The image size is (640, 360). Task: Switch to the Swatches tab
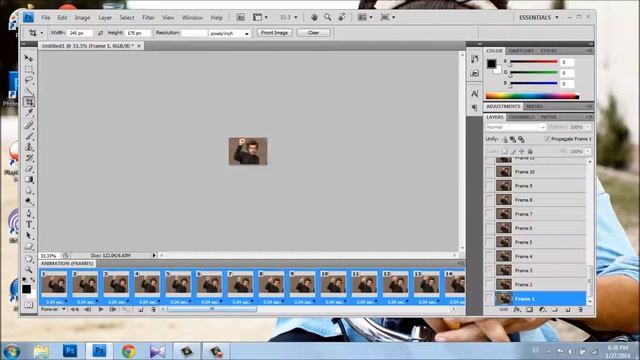point(521,51)
